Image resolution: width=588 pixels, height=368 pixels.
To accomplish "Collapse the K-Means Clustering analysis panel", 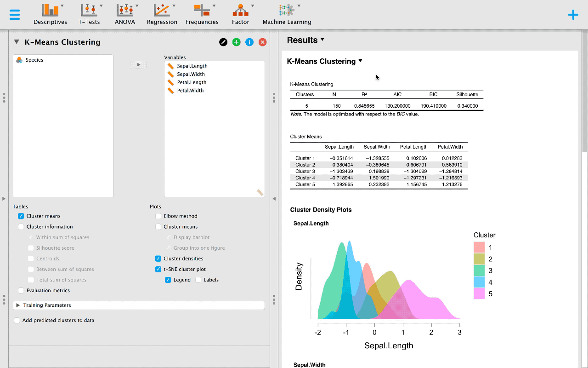I will (17, 42).
